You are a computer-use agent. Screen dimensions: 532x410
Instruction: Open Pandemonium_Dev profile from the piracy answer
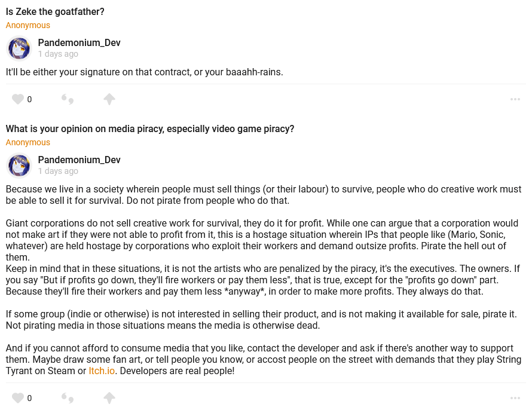pos(79,160)
